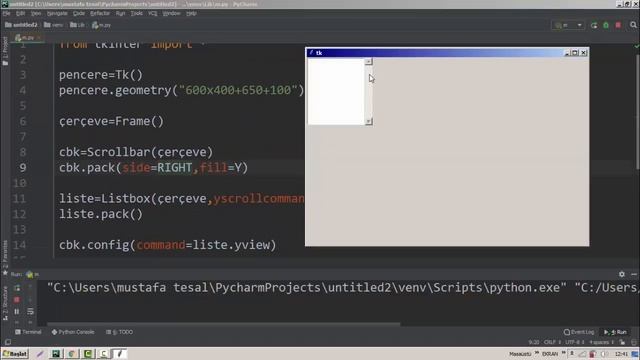Hide the Run panel with minimize dash
Image resolution: width=640 pixels, height=360 pixels.
click(634, 274)
